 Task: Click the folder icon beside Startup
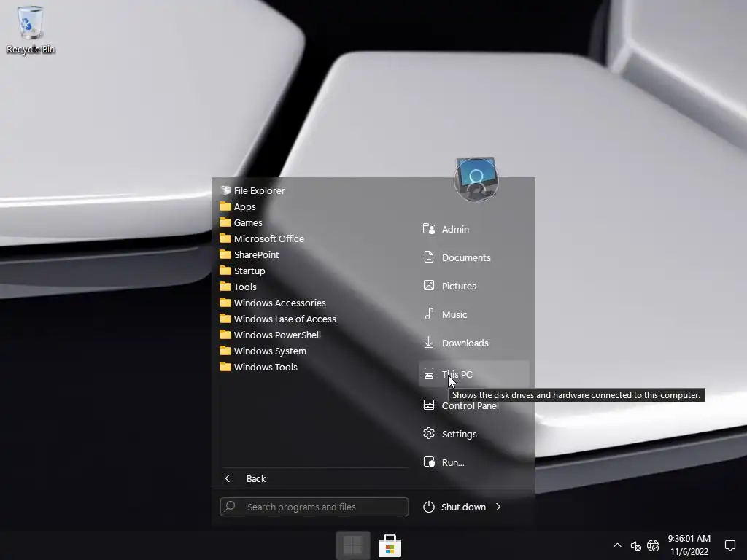pyautogui.click(x=225, y=271)
